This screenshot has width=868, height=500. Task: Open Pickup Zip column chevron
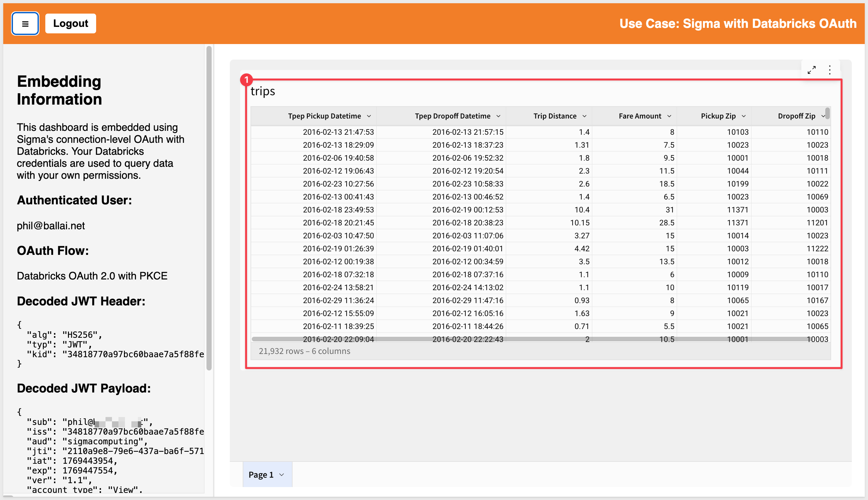pos(743,116)
